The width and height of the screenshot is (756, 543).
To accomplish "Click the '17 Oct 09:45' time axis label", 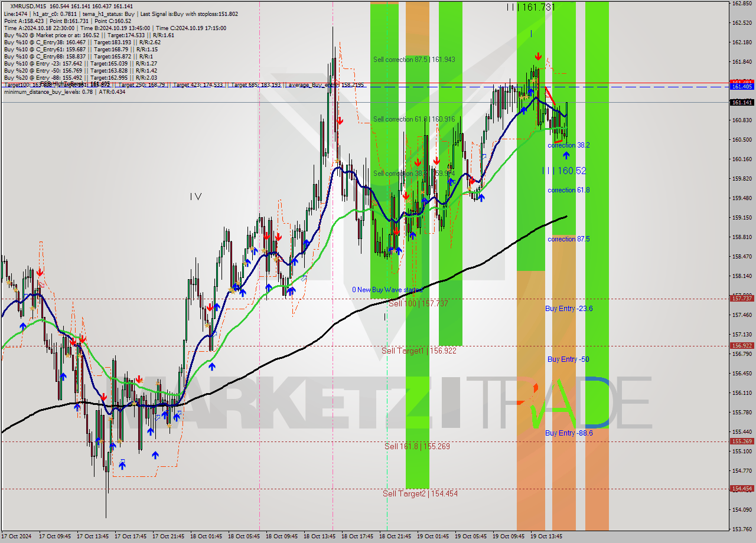I will click(x=55, y=537).
